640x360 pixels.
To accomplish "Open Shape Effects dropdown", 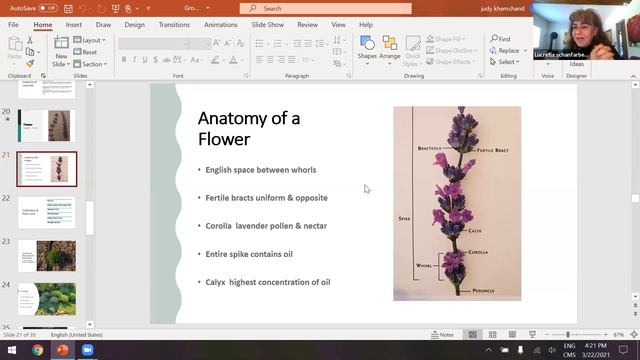I will tap(451, 62).
